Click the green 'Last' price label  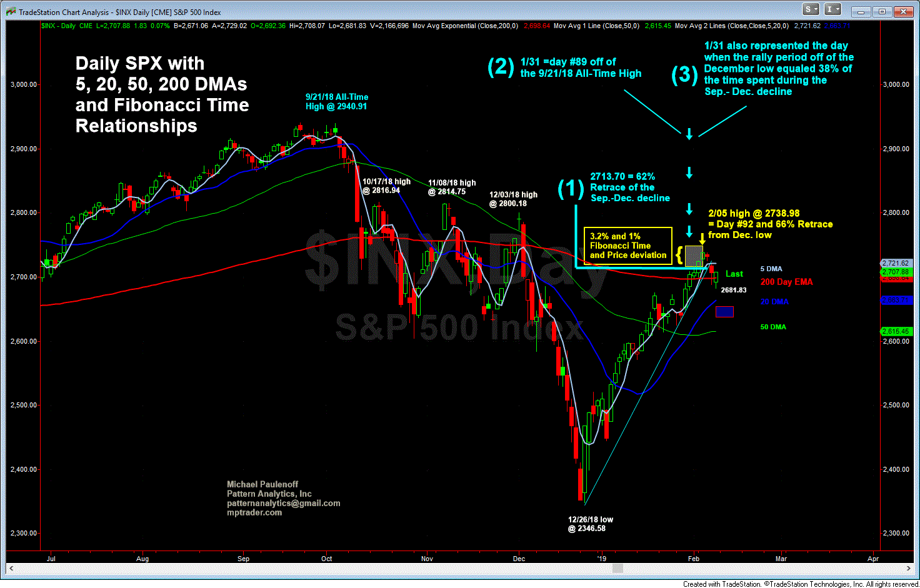[734, 274]
